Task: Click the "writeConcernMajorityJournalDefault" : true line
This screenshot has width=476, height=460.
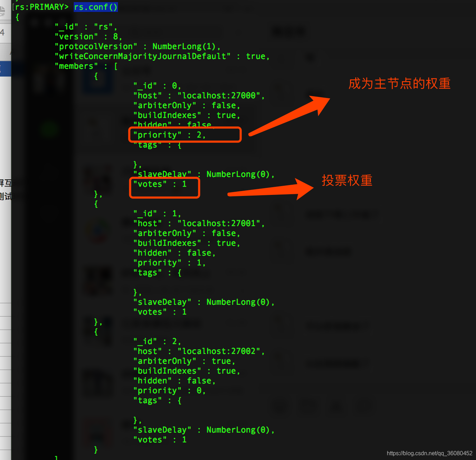Action: [162, 56]
